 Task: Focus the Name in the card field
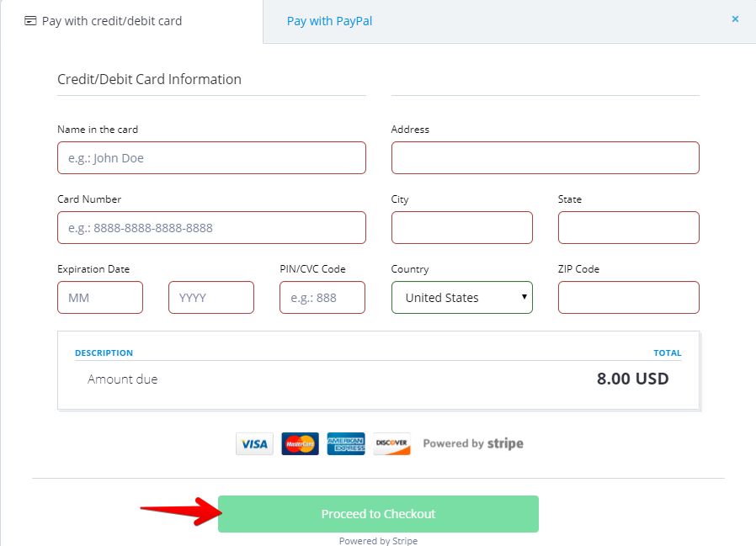[x=211, y=158]
